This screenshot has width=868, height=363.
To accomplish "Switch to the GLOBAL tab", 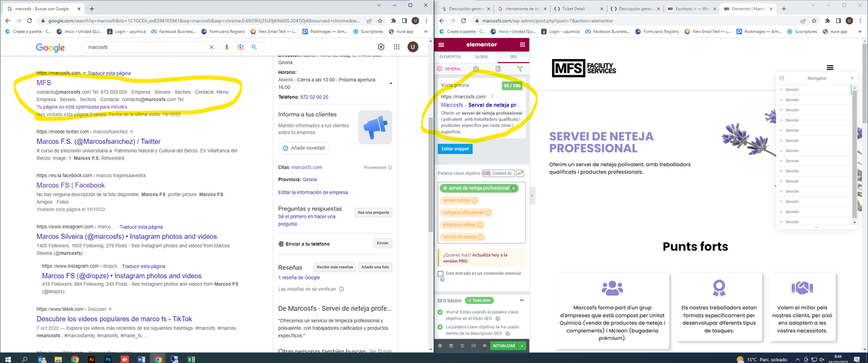I will [x=481, y=56].
